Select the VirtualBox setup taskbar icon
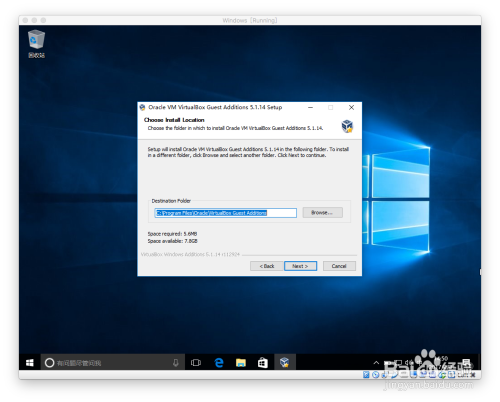This screenshot has height=402, width=500. (285, 363)
